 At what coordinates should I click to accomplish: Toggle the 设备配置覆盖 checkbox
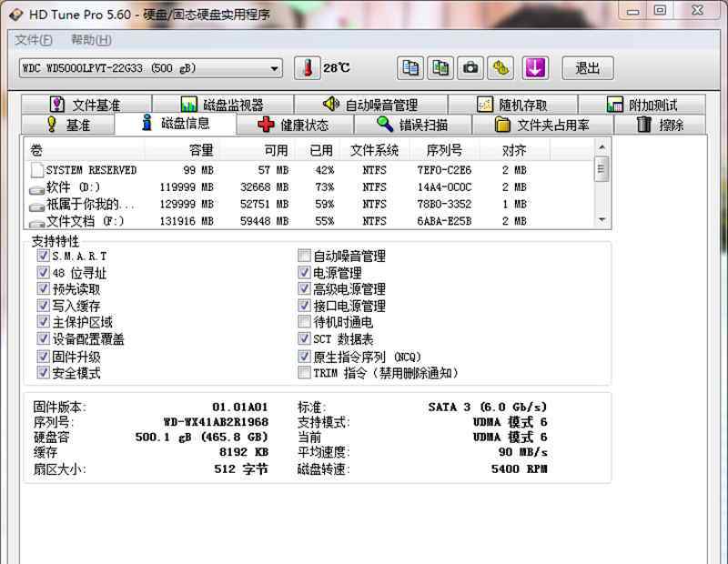coord(43,338)
